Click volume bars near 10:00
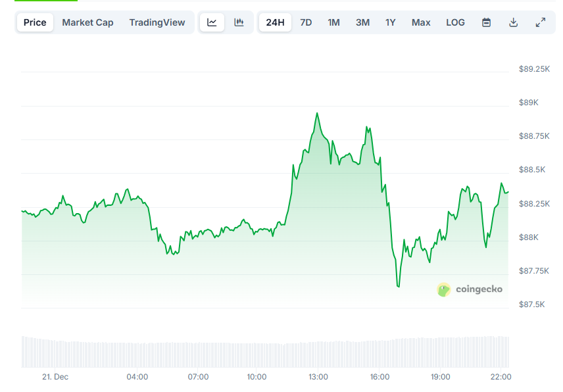Viewport: 563px width, 392px height. coord(257,354)
